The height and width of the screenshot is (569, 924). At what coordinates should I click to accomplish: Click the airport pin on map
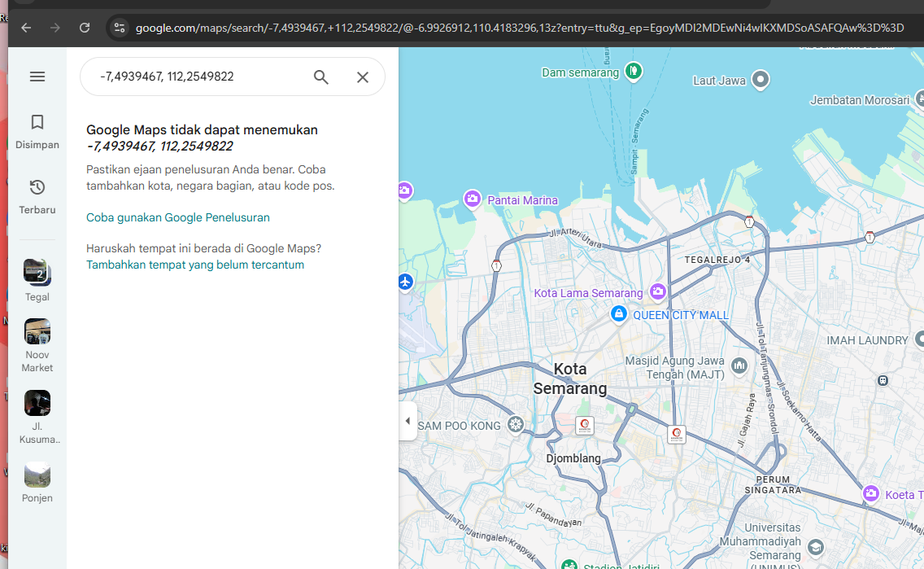[x=405, y=282]
